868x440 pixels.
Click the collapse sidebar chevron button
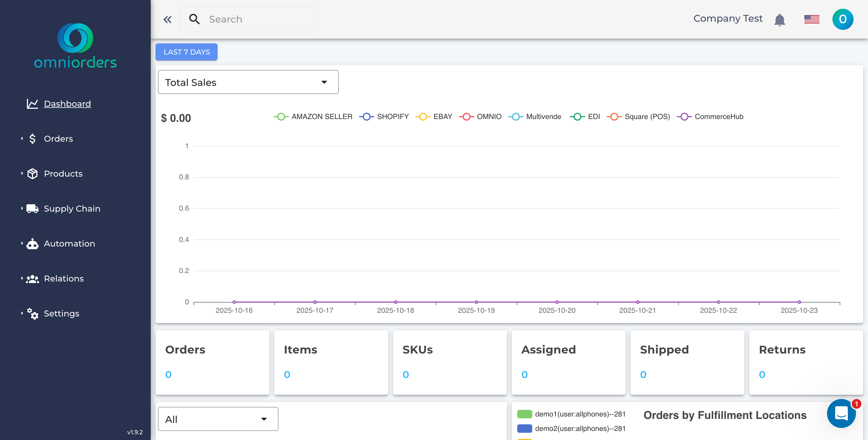point(168,19)
